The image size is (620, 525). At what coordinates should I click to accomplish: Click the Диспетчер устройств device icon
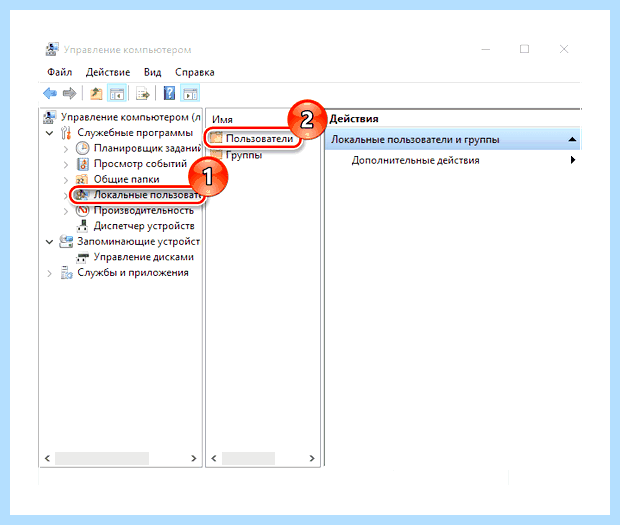[x=82, y=226]
